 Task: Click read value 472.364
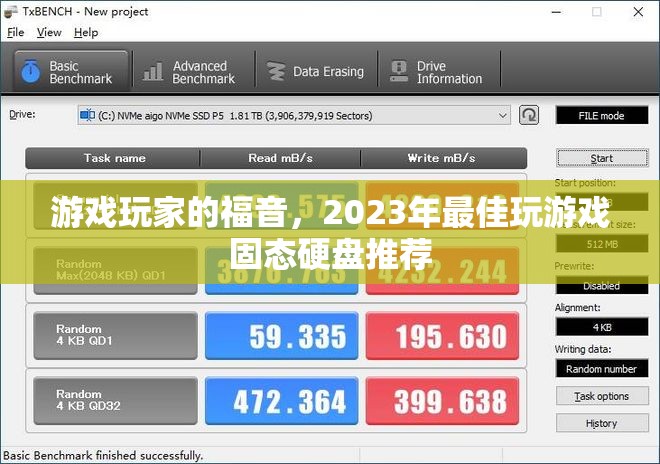tap(282, 401)
